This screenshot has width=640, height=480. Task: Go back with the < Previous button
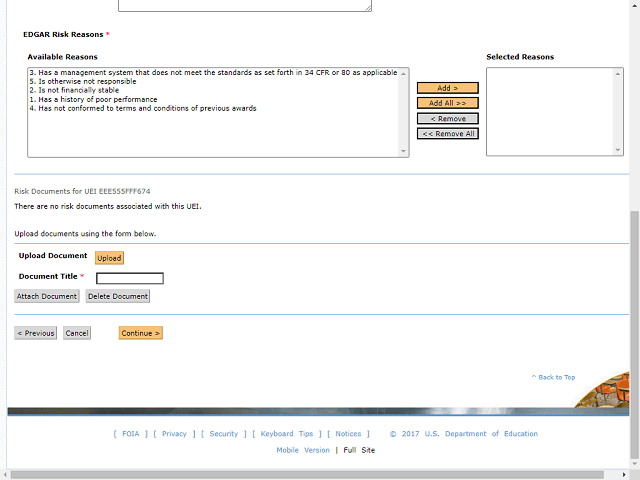[36, 333]
